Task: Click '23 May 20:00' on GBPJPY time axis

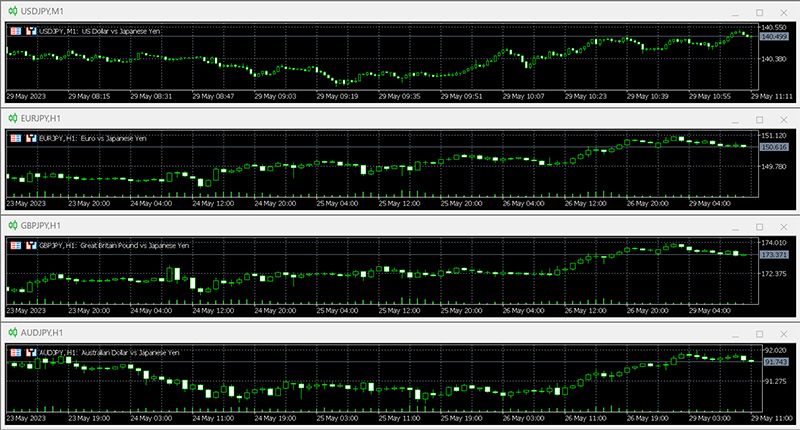Action: 89,311
